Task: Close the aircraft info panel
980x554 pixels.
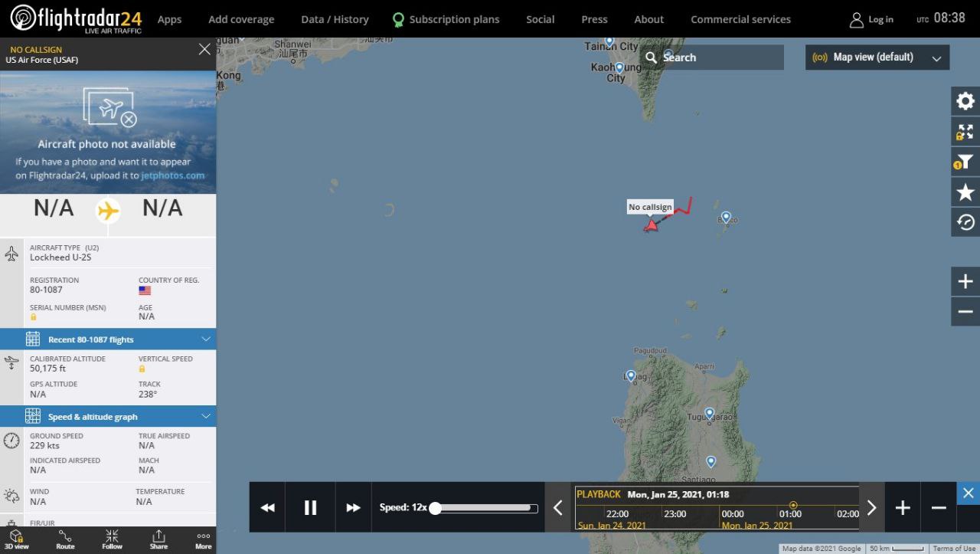Action: pyautogui.click(x=204, y=49)
